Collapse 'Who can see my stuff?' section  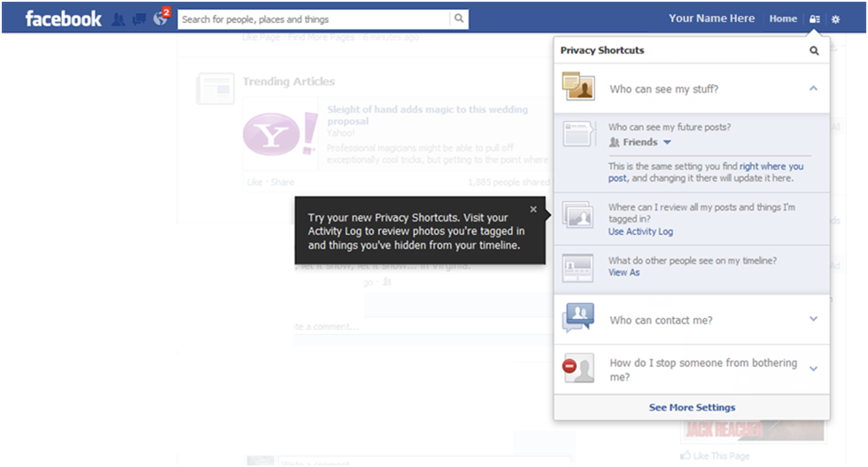click(x=813, y=88)
